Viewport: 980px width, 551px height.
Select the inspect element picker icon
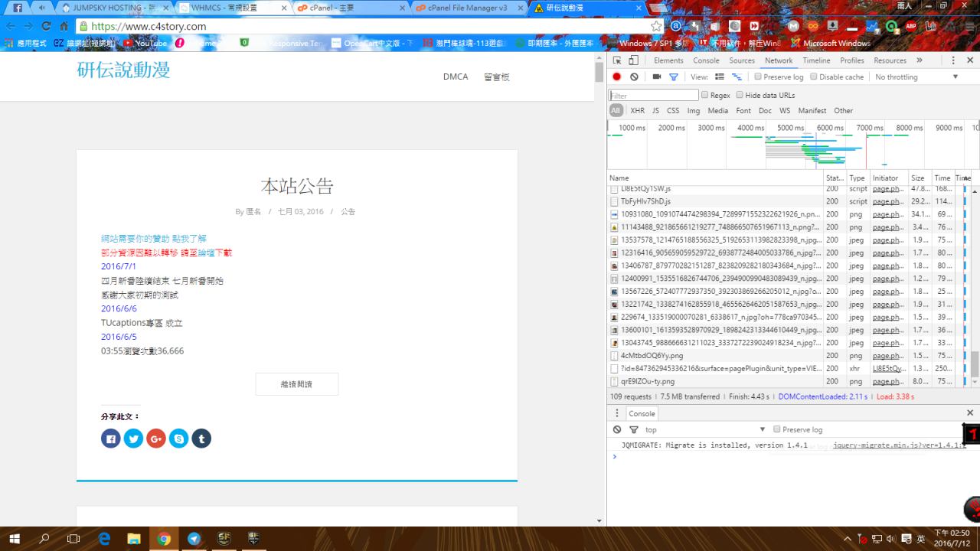(618, 60)
